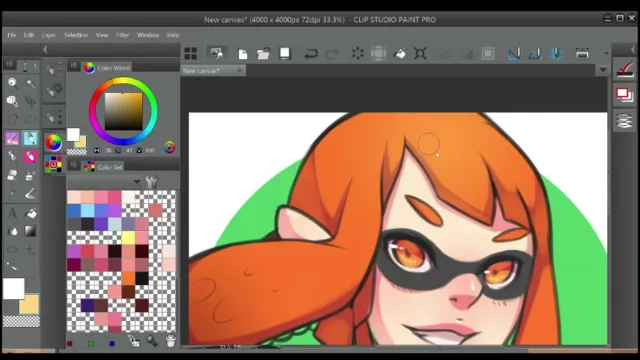Select the Zoom magnifier tool

(x=13, y=83)
